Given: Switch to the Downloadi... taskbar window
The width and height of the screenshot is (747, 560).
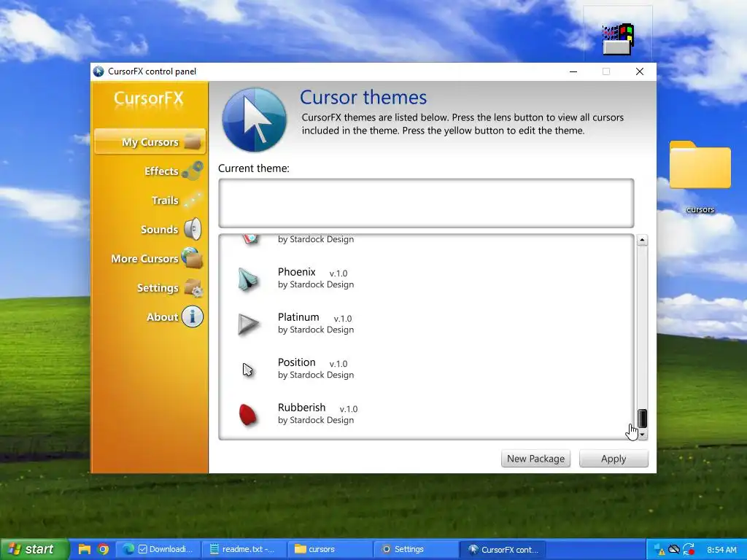Looking at the screenshot, I should coord(158,549).
